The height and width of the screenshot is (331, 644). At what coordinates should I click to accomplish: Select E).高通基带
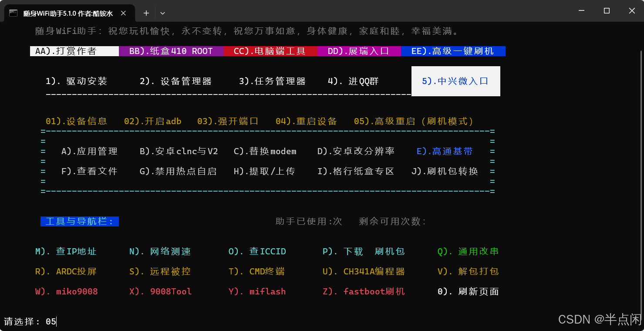[445, 151]
